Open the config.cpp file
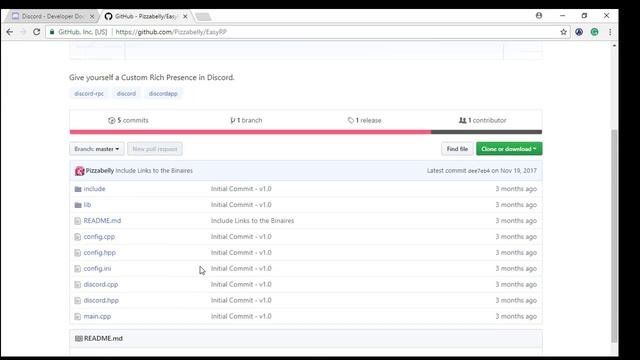The width and height of the screenshot is (640, 360). (x=99, y=237)
